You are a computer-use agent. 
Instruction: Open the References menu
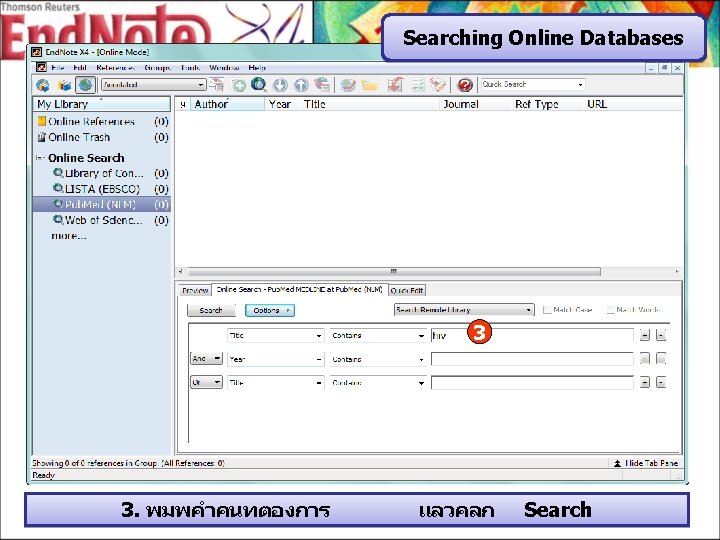(x=115, y=68)
